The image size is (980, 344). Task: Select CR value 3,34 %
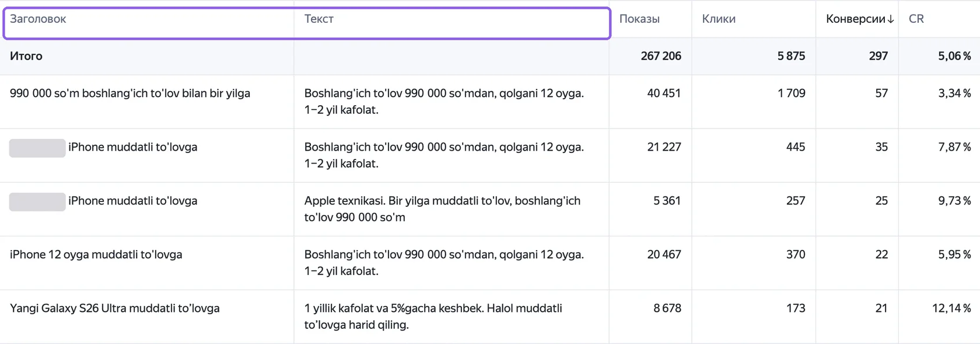(x=954, y=93)
